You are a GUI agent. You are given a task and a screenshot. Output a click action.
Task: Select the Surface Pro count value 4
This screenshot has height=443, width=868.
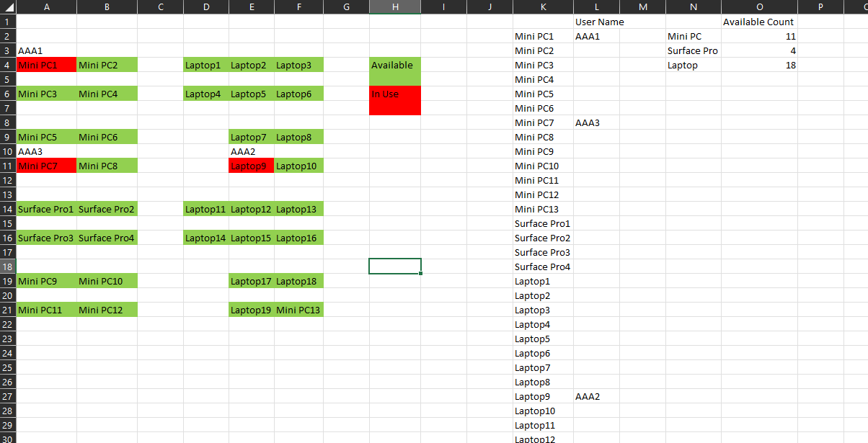click(759, 50)
